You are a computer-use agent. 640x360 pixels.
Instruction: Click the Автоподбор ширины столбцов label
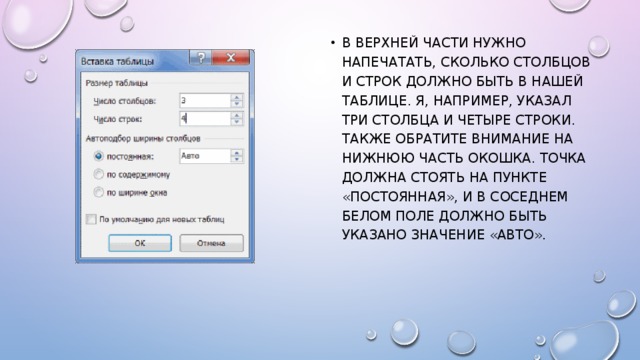[x=143, y=138]
